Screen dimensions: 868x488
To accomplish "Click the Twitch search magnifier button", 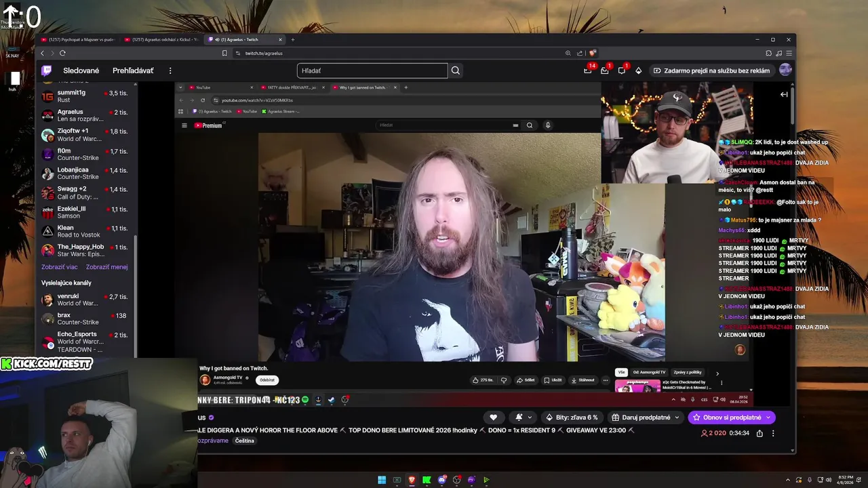I will 456,70.
